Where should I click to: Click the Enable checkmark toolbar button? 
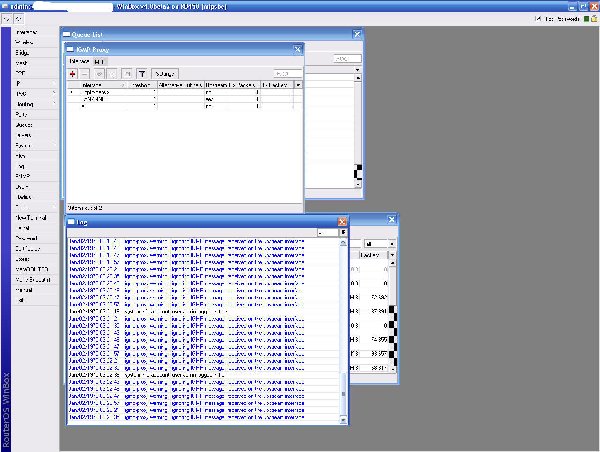point(99,74)
